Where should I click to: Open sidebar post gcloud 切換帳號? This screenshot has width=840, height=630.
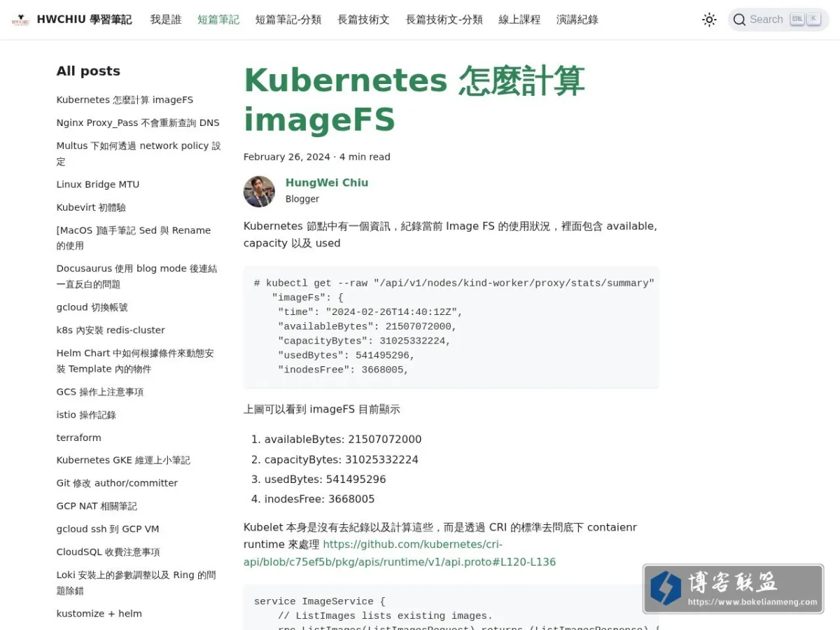[92, 307]
